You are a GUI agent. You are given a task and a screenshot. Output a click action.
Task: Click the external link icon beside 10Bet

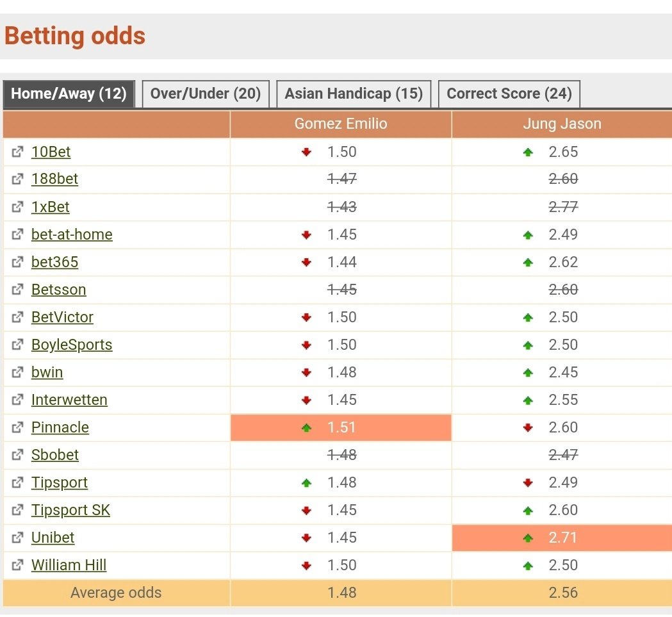17,152
